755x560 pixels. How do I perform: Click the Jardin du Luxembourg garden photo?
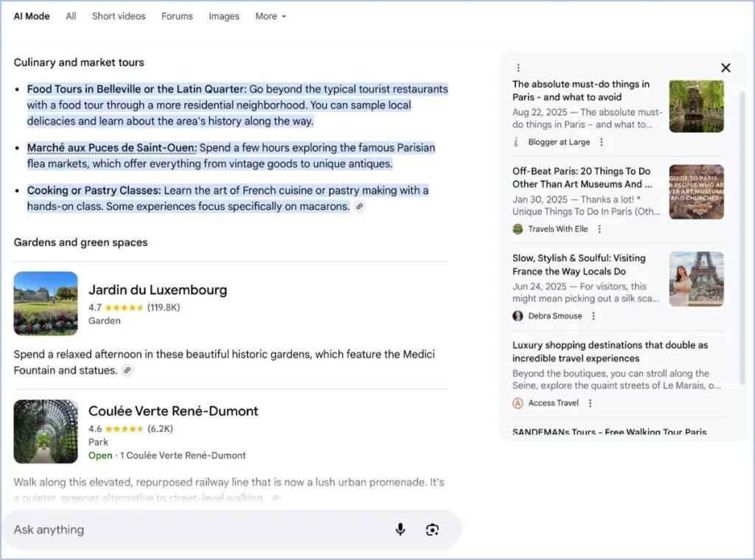[x=46, y=304]
